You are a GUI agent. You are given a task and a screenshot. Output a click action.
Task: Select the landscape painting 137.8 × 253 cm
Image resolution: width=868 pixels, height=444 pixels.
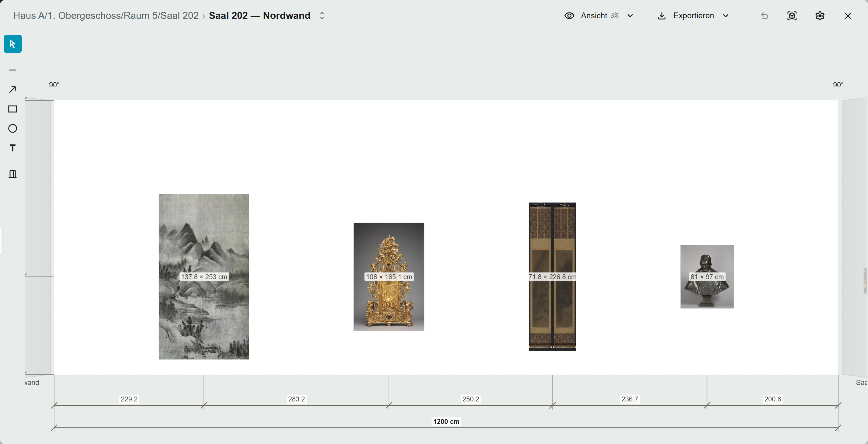pos(204,276)
